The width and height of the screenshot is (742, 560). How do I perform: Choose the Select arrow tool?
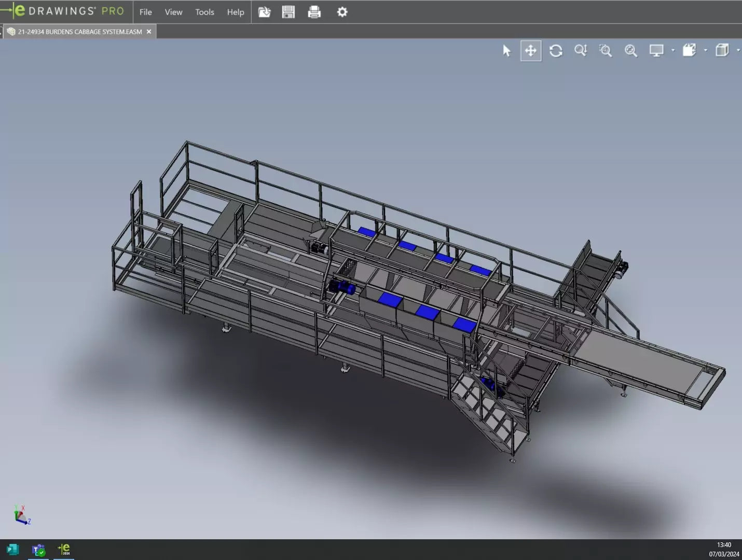506,51
